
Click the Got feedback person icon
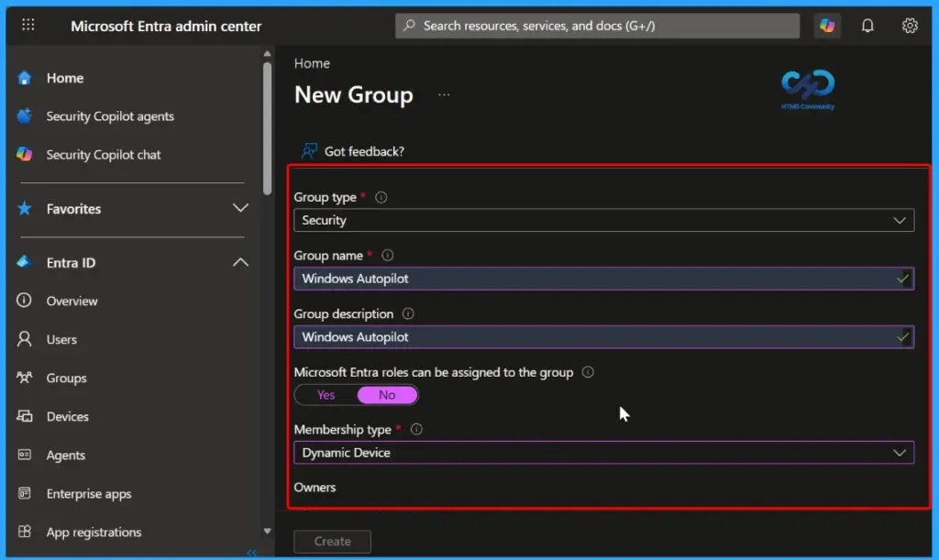pyautogui.click(x=309, y=150)
